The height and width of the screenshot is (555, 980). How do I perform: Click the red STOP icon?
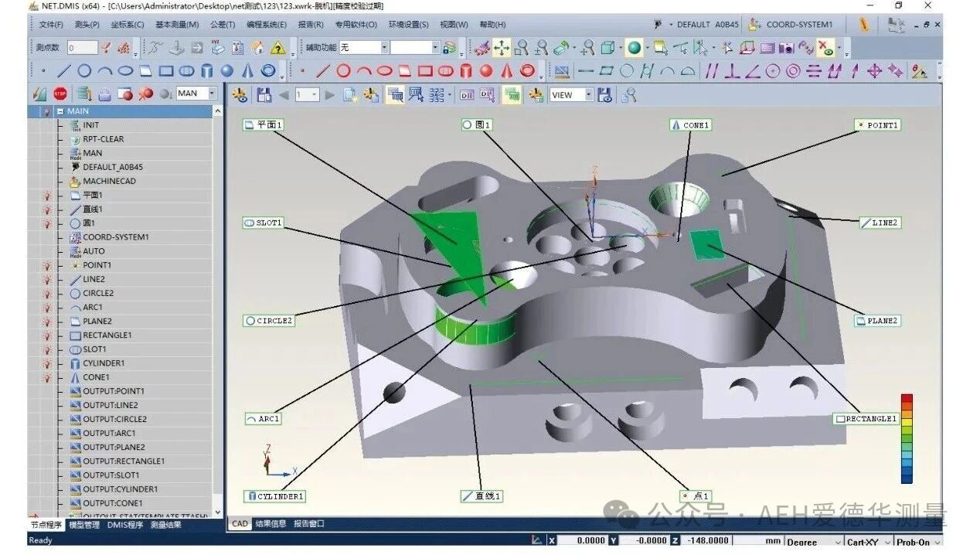point(60,94)
